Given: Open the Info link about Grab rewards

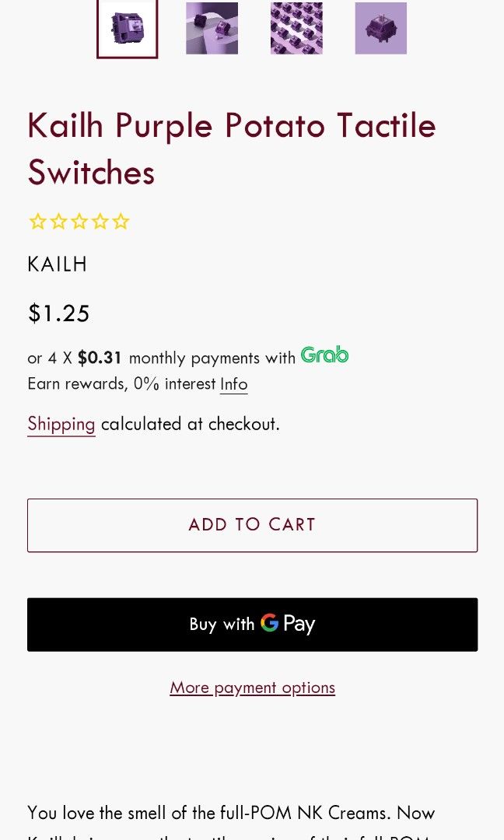Looking at the screenshot, I should click(233, 383).
